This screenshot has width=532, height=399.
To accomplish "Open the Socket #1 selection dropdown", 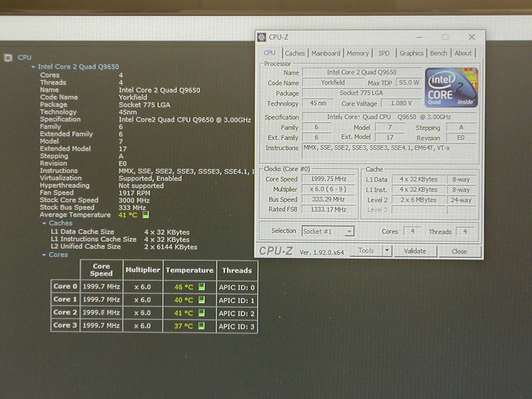I will tap(349, 231).
